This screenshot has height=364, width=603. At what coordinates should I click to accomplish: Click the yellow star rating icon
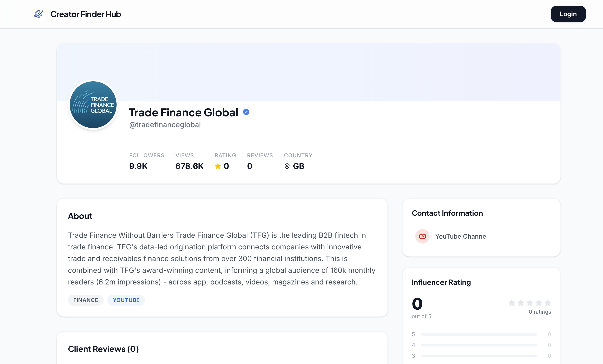(218, 166)
